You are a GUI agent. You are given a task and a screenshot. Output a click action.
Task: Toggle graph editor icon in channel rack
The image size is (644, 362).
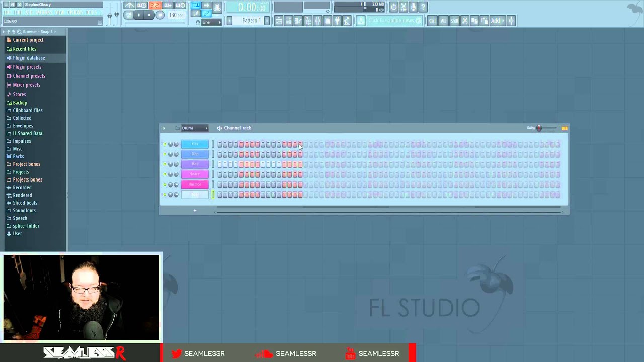click(x=565, y=128)
